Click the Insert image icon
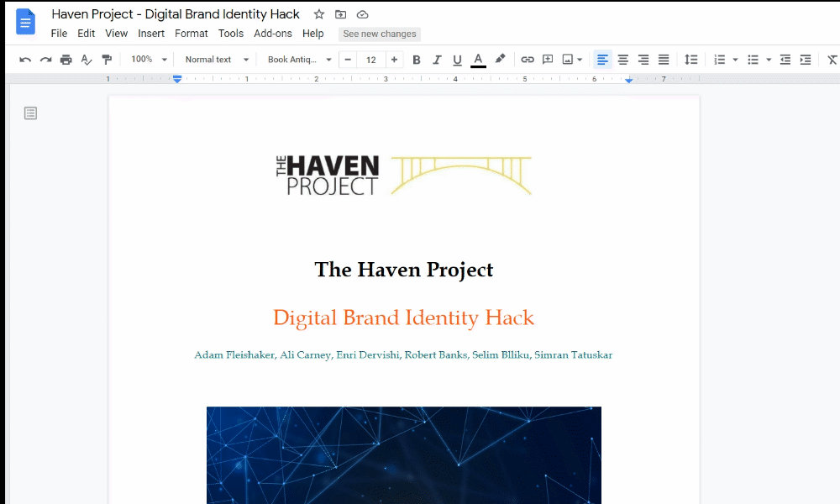Image resolution: width=840 pixels, height=504 pixels. 567,60
